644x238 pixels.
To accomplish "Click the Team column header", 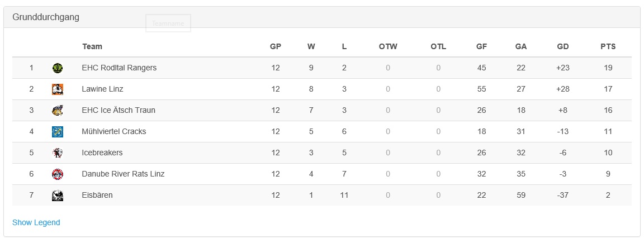I will [x=92, y=46].
